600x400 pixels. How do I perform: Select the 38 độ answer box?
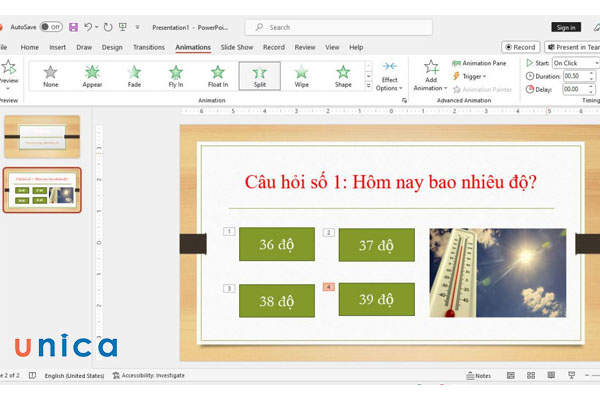click(x=277, y=300)
